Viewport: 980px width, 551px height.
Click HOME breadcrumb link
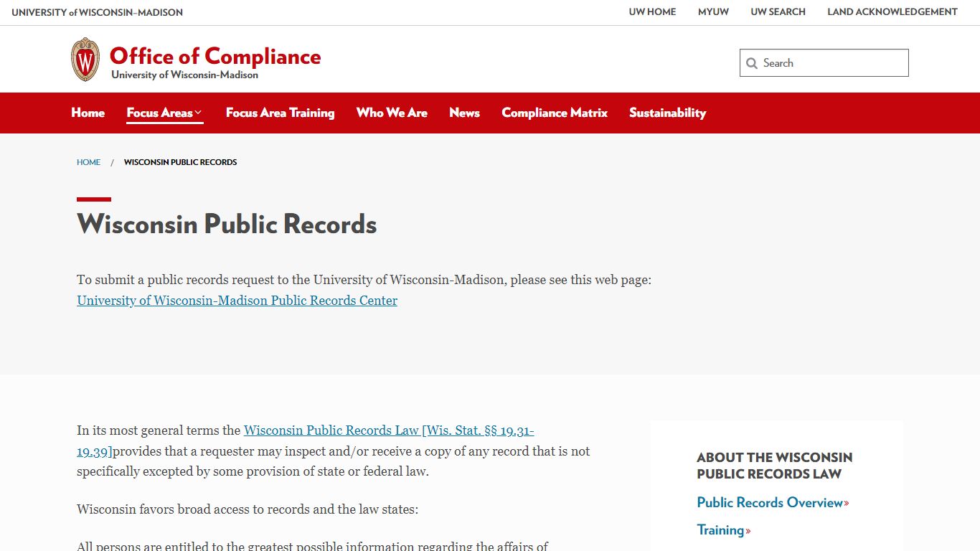pos(88,162)
